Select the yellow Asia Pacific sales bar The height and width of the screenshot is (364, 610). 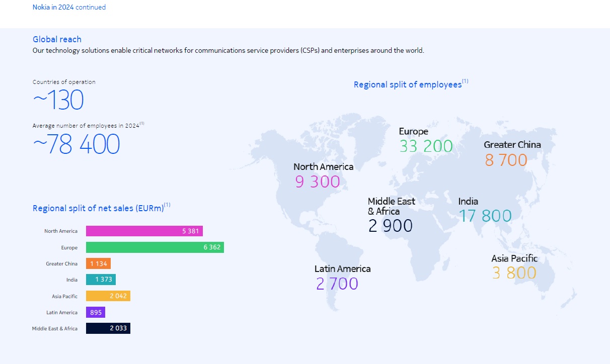108,296
